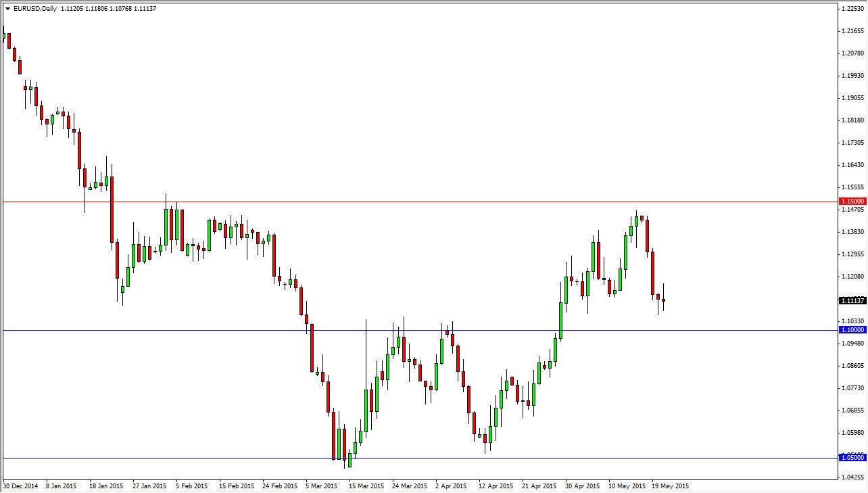Click the 2 Apr 2015 date label
Viewport: 868px width, 493px height.
(451, 486)
